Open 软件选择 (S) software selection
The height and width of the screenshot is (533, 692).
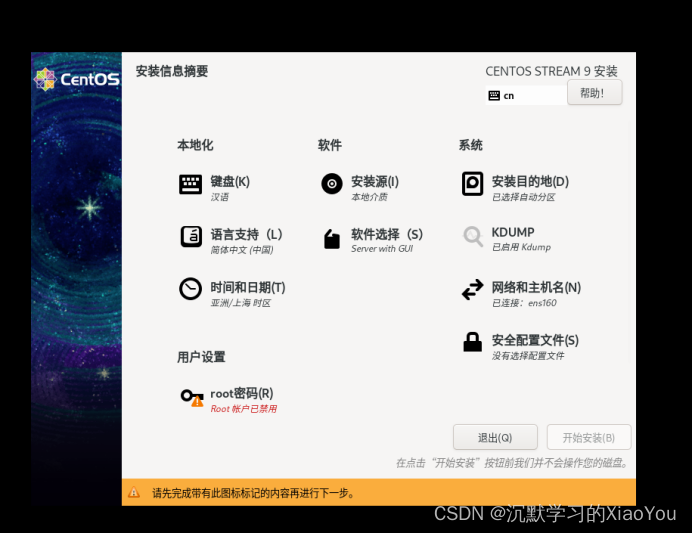point(387,234)
